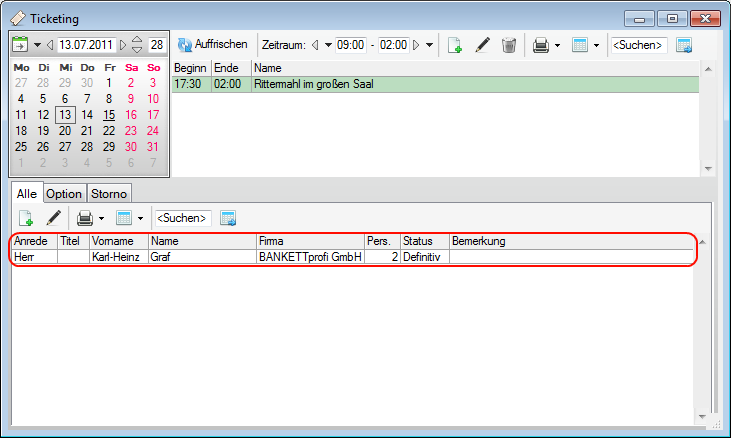Click the Zeitraum start time field 09:00
Viewport: 731px width, 438px height.
pyautogui.click(x=350, y=45)
